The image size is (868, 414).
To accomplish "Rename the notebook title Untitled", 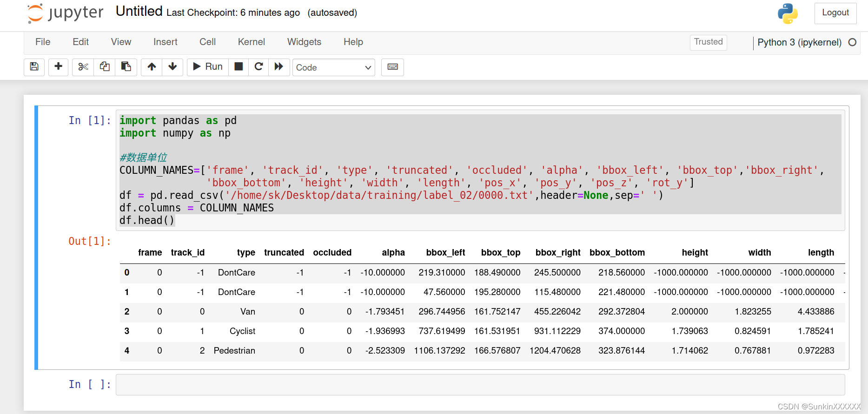I will [x=139, y=11].
